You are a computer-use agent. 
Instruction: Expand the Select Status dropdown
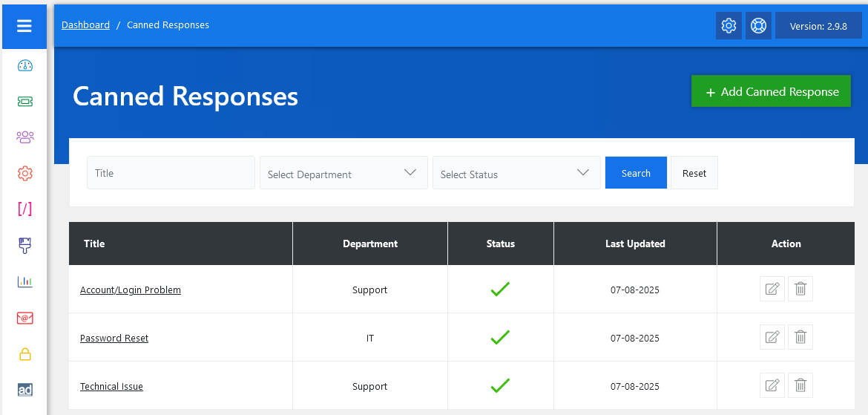(x=516, y=173)
